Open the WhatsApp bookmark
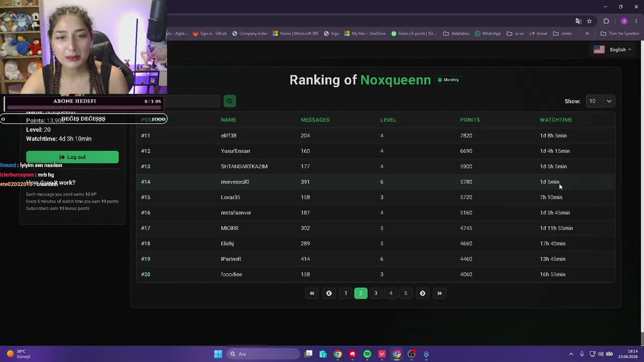 point(488,34)
